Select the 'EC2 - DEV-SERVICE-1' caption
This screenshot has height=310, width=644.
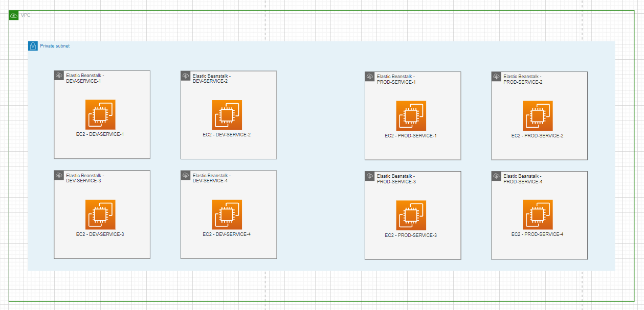[x=100, y=135]
